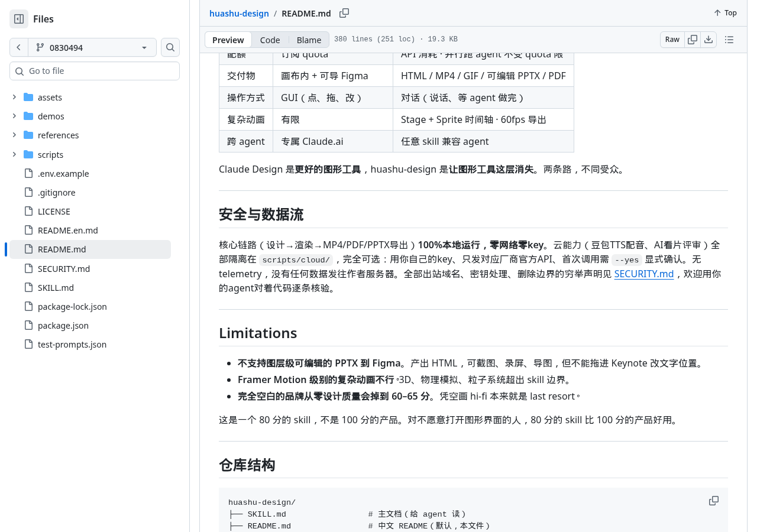Collapse the Files side panel
Image resolution: width=757 pixels, height=532 pixels.
pyautogui.click(x=19, y=19)
